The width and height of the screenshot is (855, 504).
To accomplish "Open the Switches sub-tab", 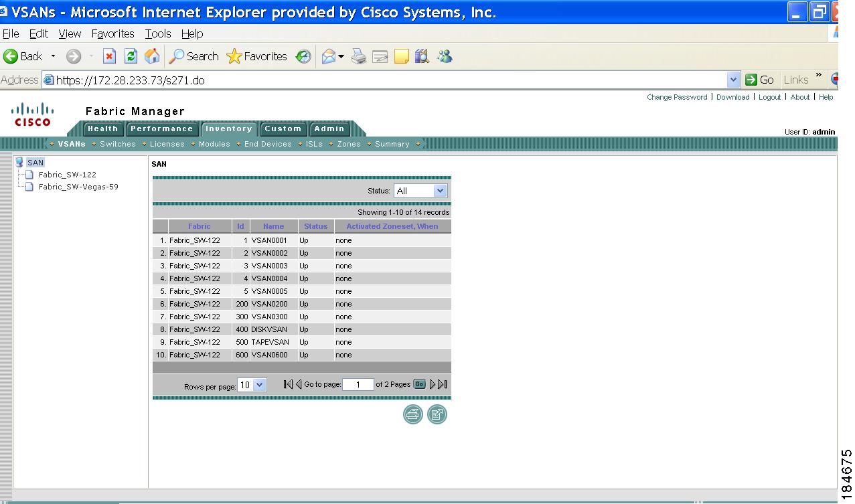I will 118,144.
